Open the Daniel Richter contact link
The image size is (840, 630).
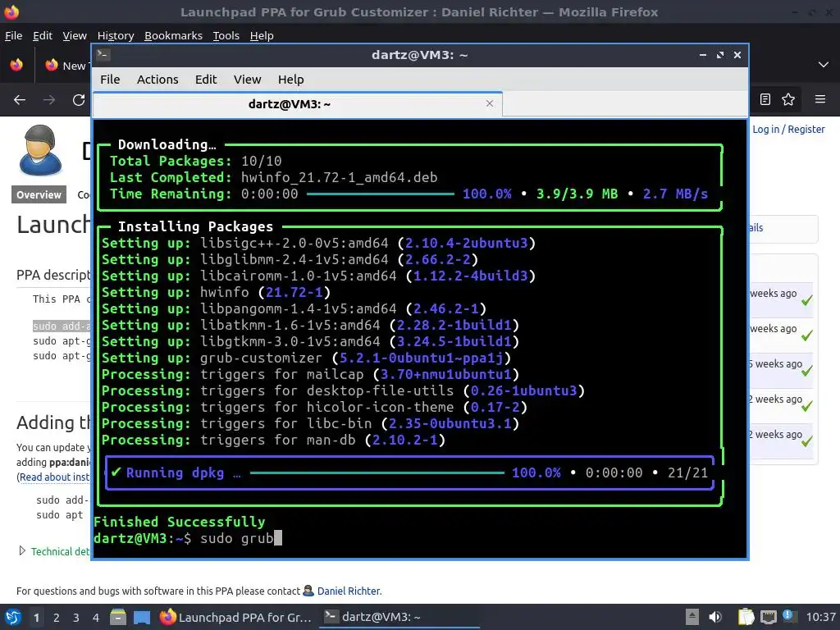tap(349, 591)
